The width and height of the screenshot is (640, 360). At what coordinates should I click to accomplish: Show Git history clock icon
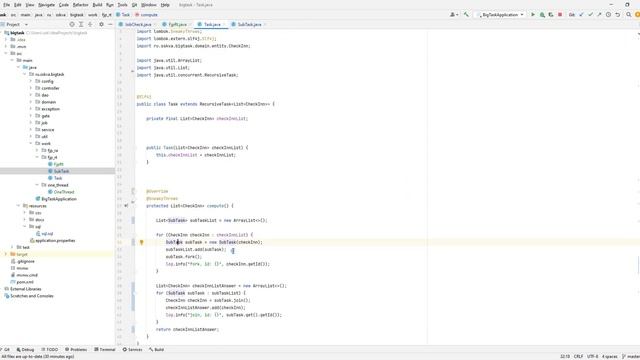[x=608, y=15]
